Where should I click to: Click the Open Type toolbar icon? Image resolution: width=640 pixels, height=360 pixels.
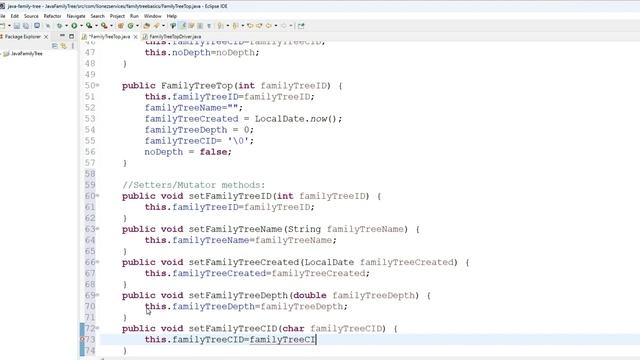[147, 26]
